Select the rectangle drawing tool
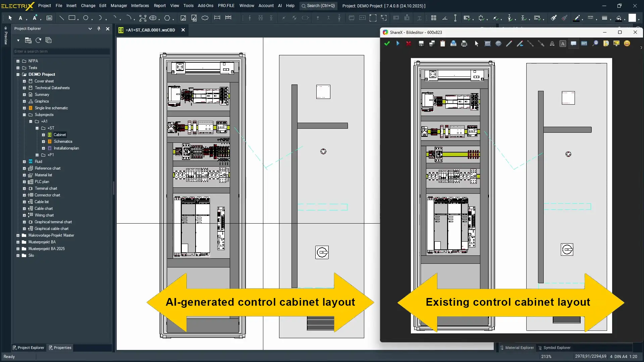Viewport: 644px width, 362px height. coord(72,18)
